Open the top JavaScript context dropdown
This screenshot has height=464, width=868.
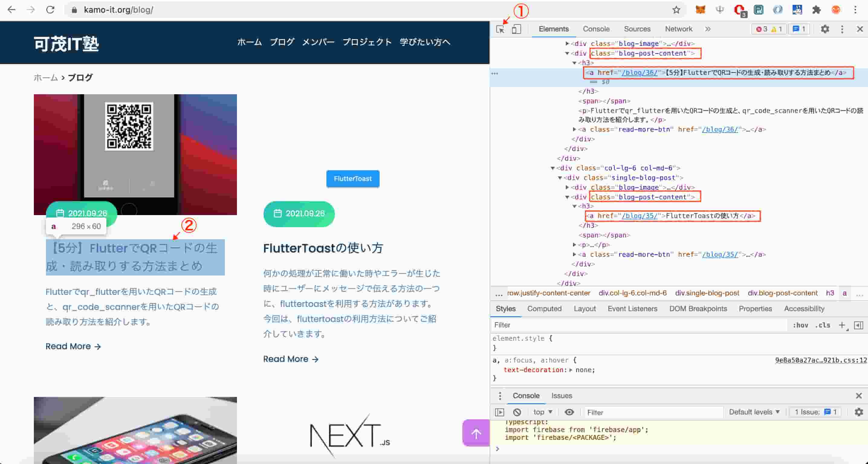[x=542, y=412]
